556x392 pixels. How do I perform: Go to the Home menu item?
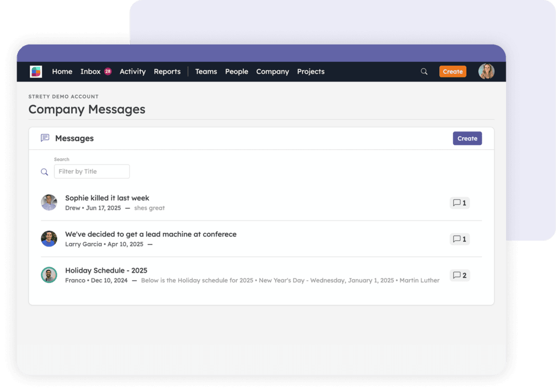click(62, 72)
